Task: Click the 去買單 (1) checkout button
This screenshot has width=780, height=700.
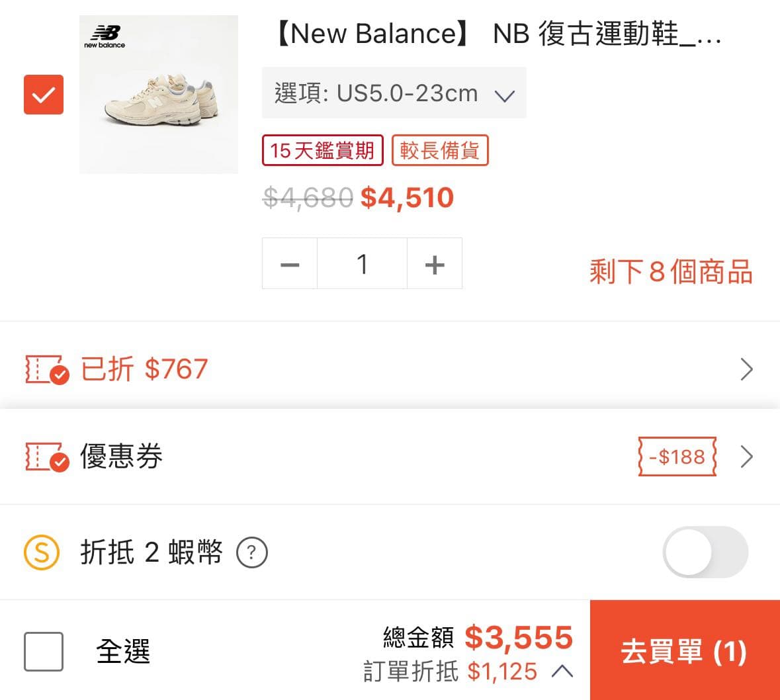Action: (685, 652)
